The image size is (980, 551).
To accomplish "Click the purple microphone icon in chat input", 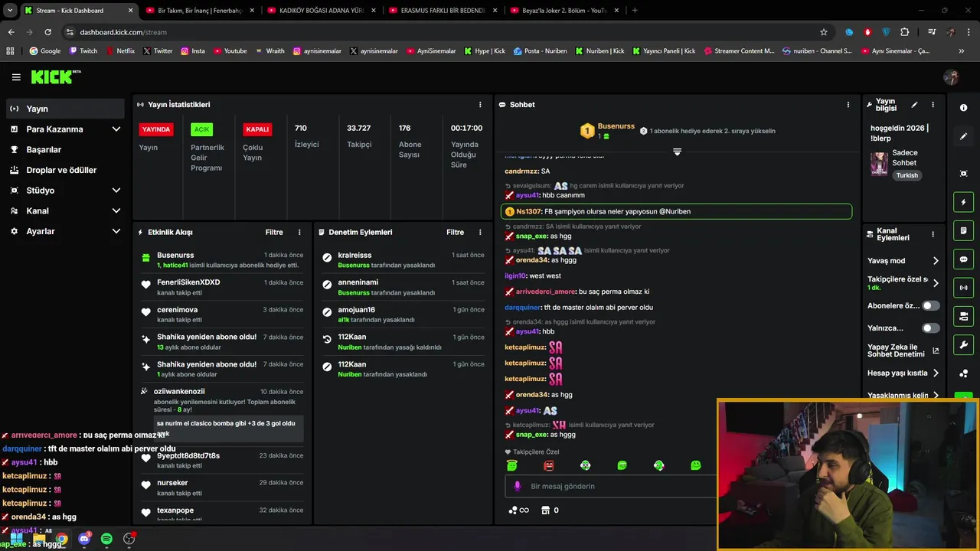I will pyautogui.click(x=518, y=486).
